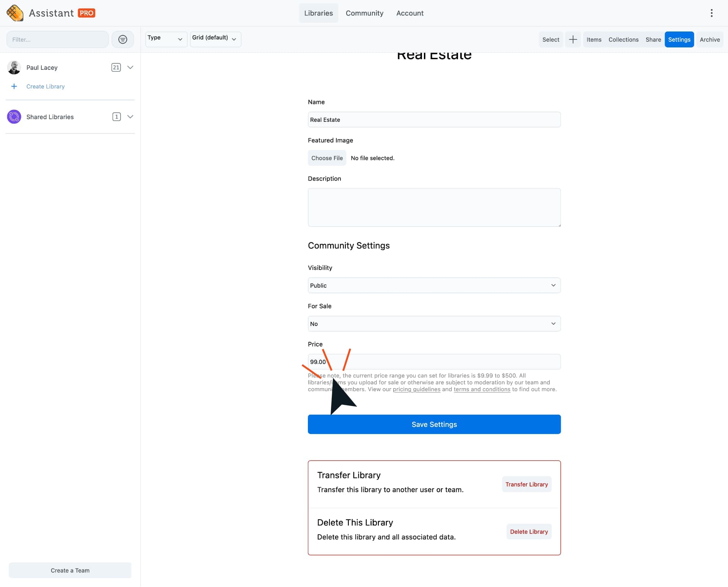Open the three-dot options menu
Image resolution: width=728 pixels, height=587 pixels.
coord(711,13)
